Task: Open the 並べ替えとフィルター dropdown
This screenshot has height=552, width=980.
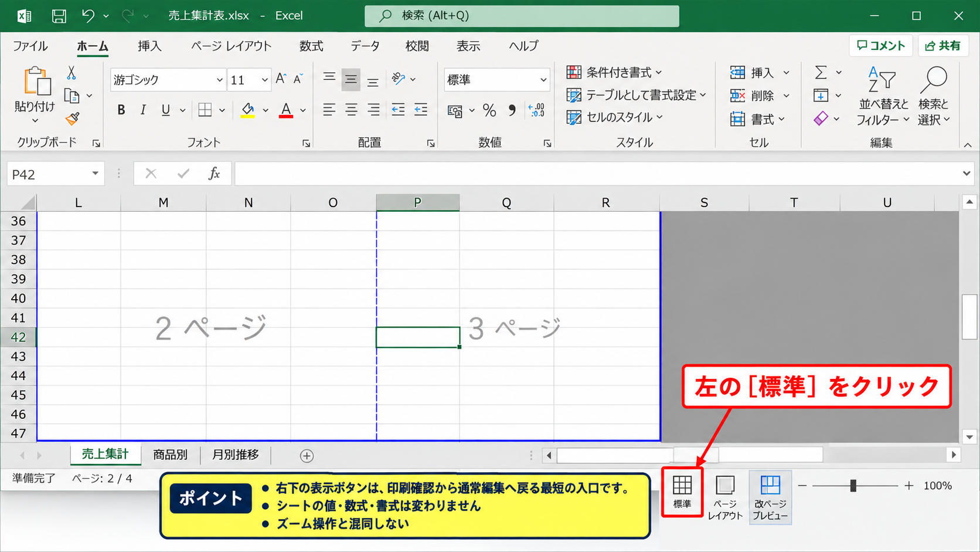Action: (883, 96)
